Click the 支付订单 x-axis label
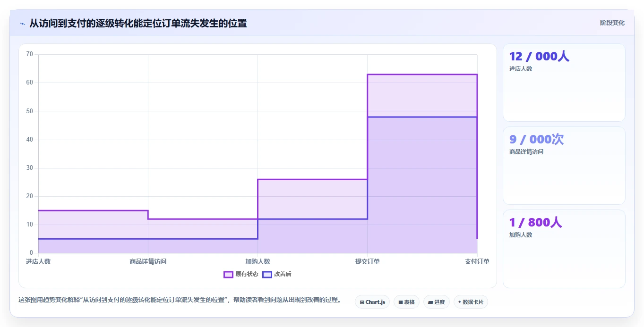 [477, 261]
